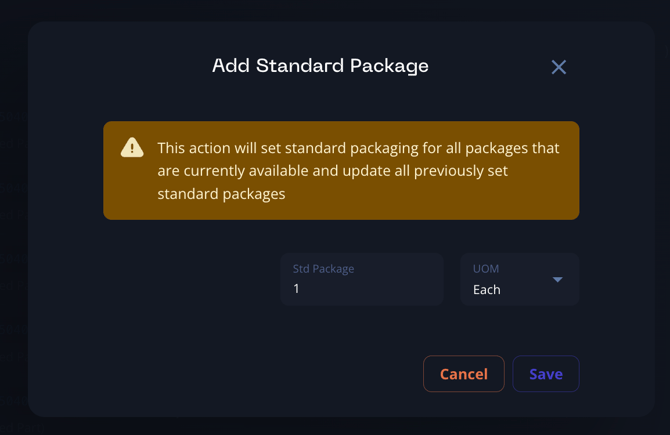Expand the UOM dropdown arrow
This screenshot has width=670, height=435.
point(558,280)
